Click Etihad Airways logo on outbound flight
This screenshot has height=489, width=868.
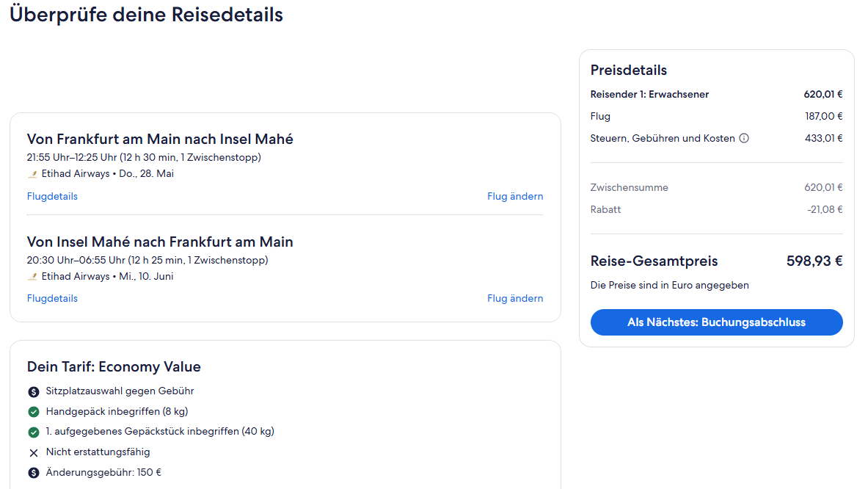click(x=32, y=174)
